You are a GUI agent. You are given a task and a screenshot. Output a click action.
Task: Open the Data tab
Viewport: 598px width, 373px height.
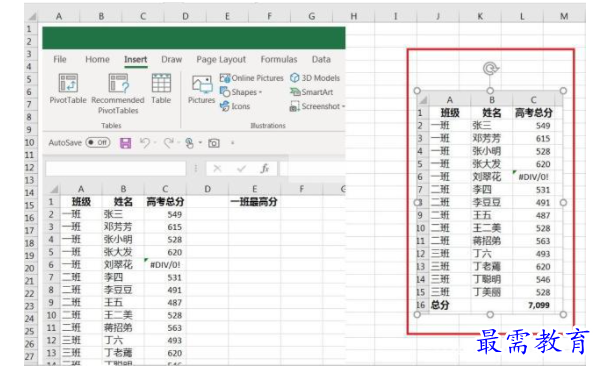[321, 59]
